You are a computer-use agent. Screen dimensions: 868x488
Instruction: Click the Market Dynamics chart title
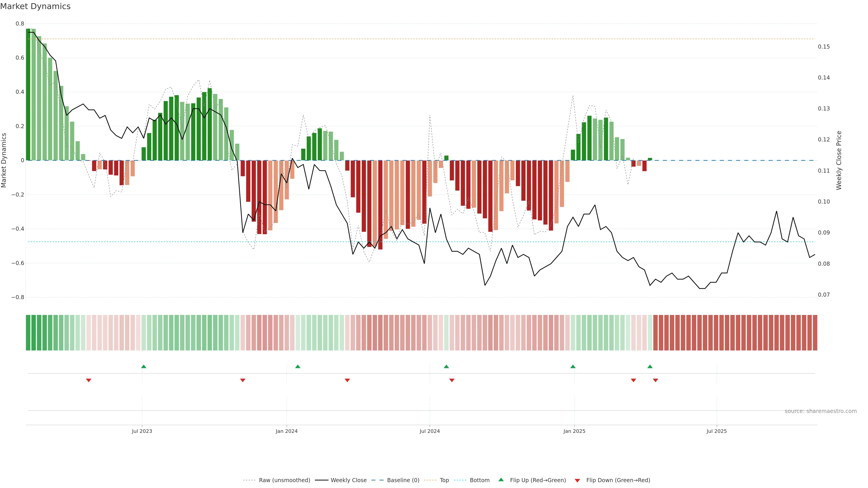tap(35, 6)
